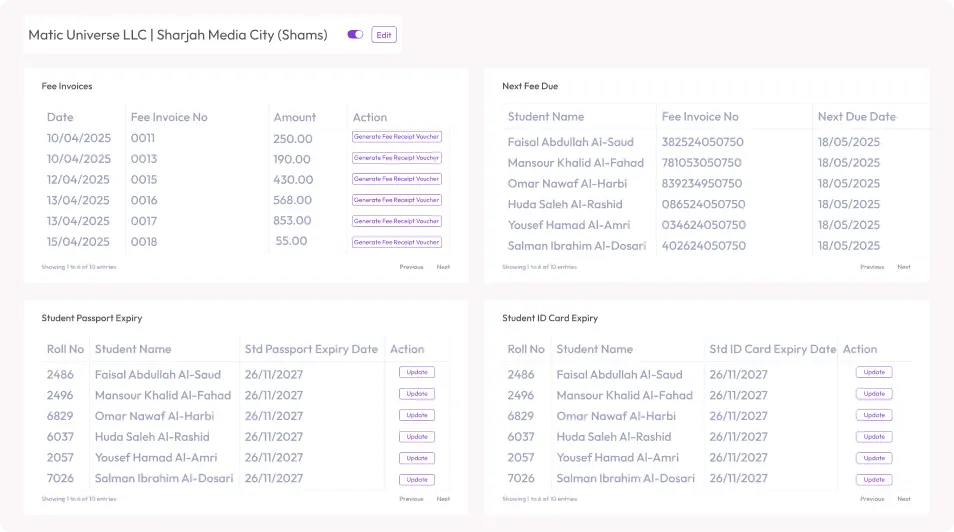Sort Next Fee Due by Student Name header
Image resolution: width=954 pixels, height=532 pixels.
point(545,117)
